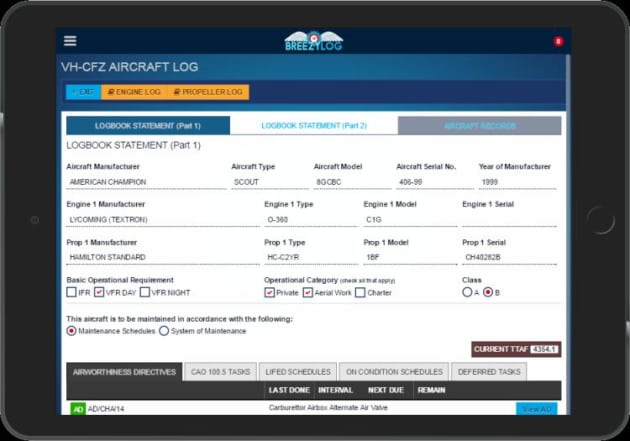Open the Aircraft Records tab
Image resolution: width=630 pixels, height=441 pixels.
(x=480, y=126)
